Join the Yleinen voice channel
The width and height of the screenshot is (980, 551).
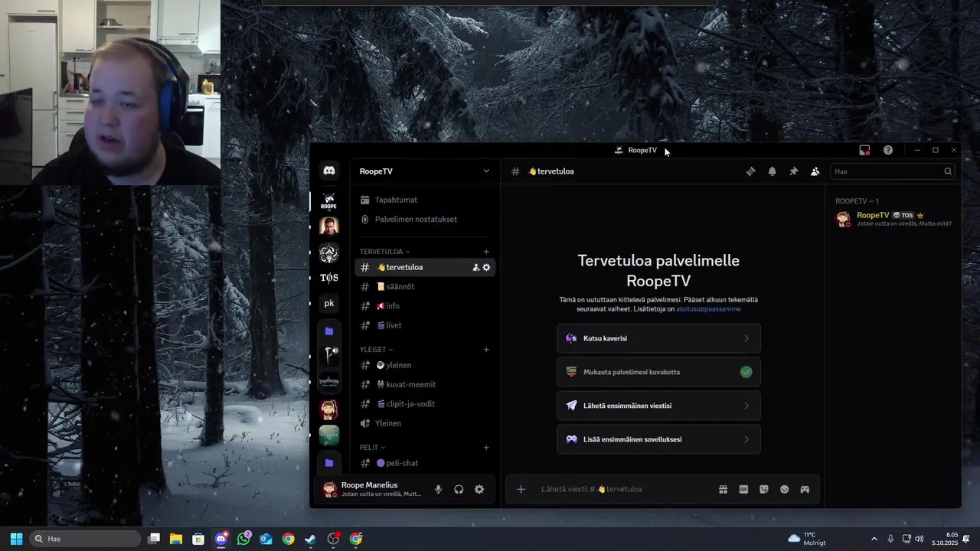click(x=425, y=423)
